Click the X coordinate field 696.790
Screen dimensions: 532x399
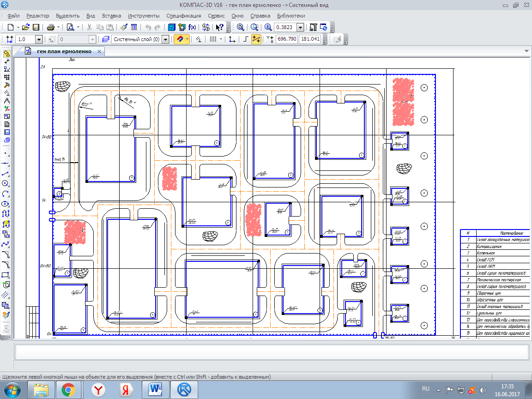[287, 39]
